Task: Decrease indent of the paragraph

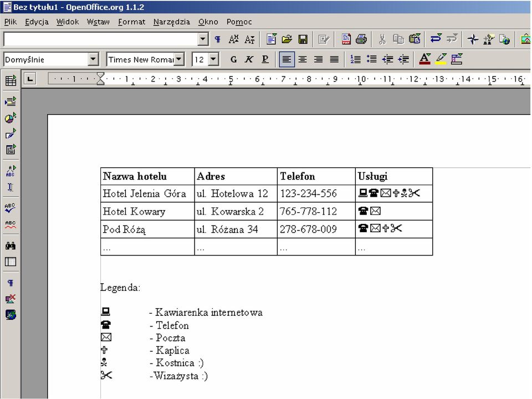Action: (x=387, y=59)
